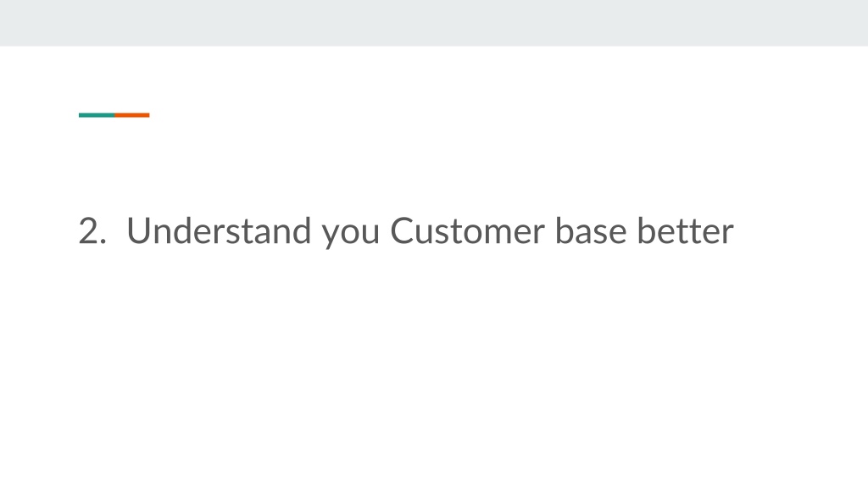Select the orange segment of the accent line

tap(131, 115)
